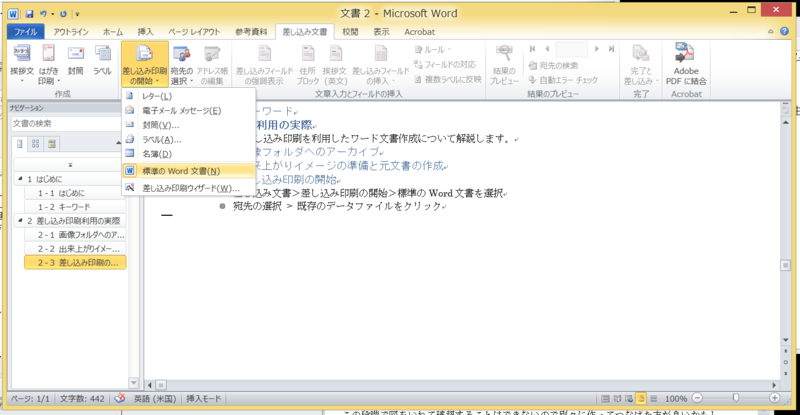Click フィールドの対応 match fields
800x415 pixels.
click(444, 64)
